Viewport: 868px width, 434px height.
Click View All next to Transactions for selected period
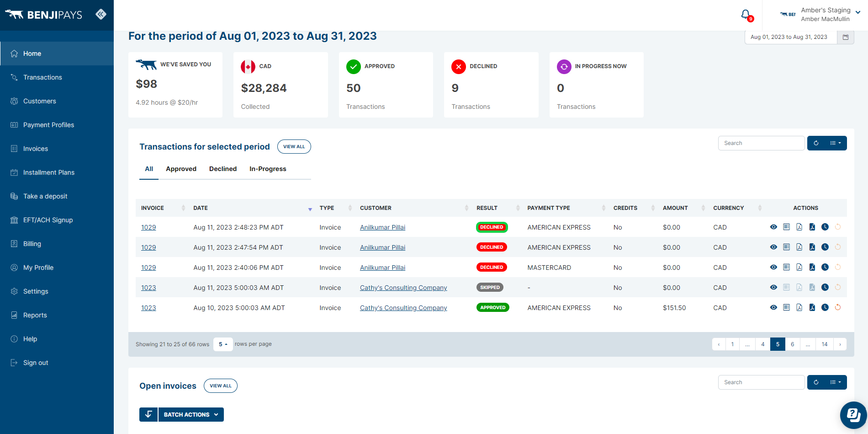pos(294,147)
